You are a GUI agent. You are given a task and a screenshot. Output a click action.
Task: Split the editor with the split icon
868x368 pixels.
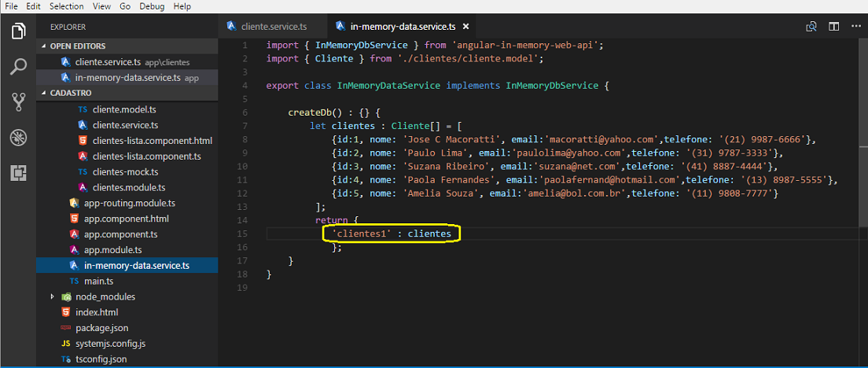coord(833,27)
